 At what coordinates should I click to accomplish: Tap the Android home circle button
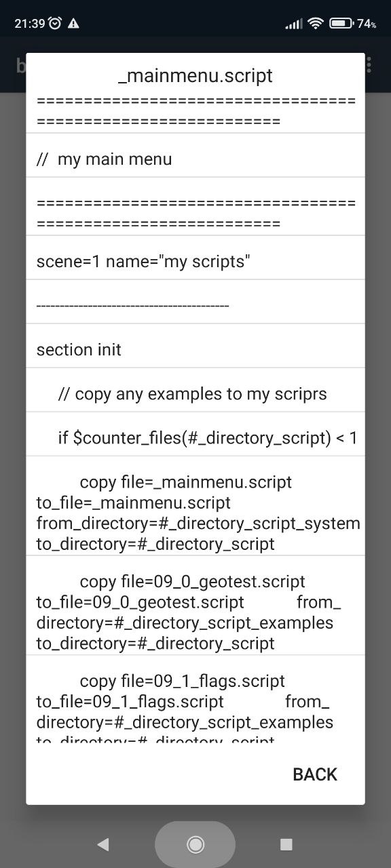pos(195,844)
